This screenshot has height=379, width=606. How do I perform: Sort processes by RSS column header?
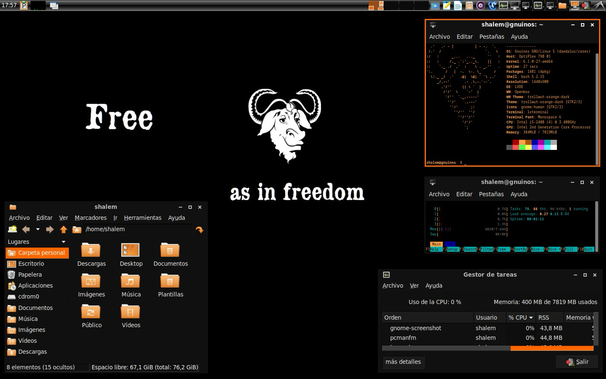pos(550,318)
